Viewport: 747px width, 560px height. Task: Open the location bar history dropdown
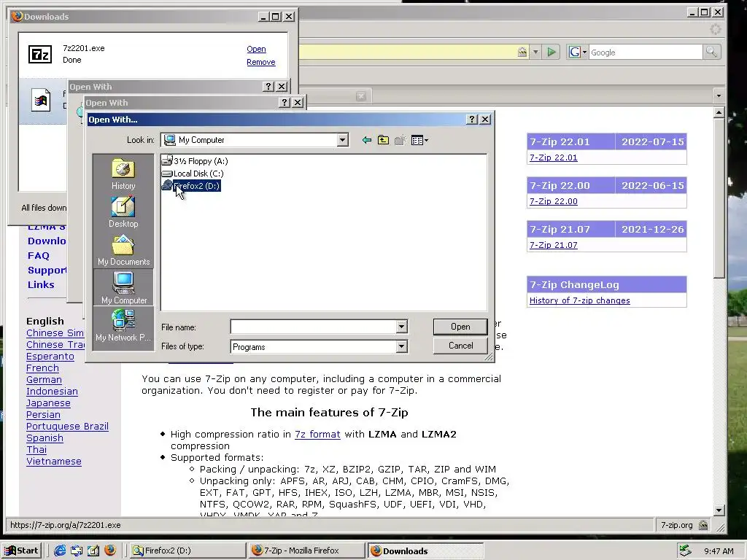pyautogui.click(x=535, y=52)
